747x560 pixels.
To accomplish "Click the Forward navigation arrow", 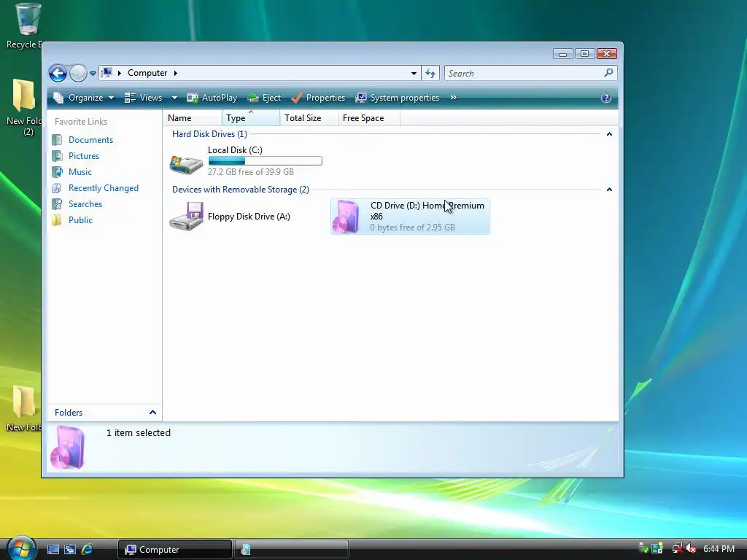I will (78, 74).
